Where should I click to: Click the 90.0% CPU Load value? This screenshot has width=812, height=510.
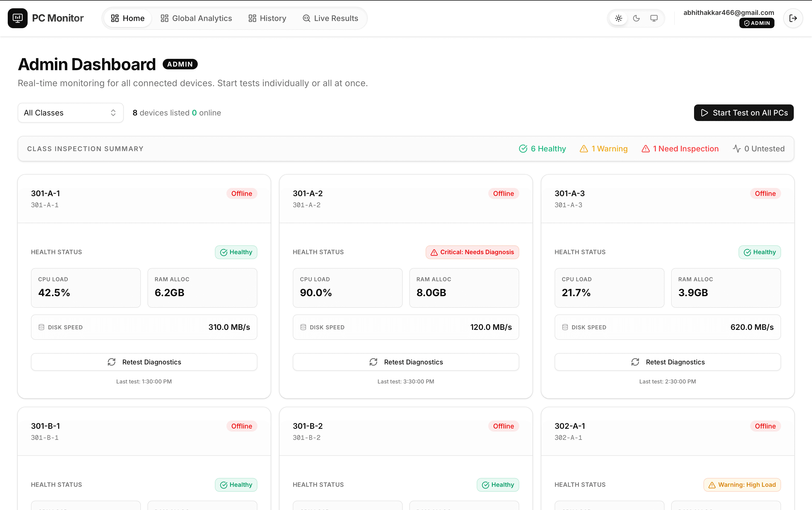pos(316,293)
